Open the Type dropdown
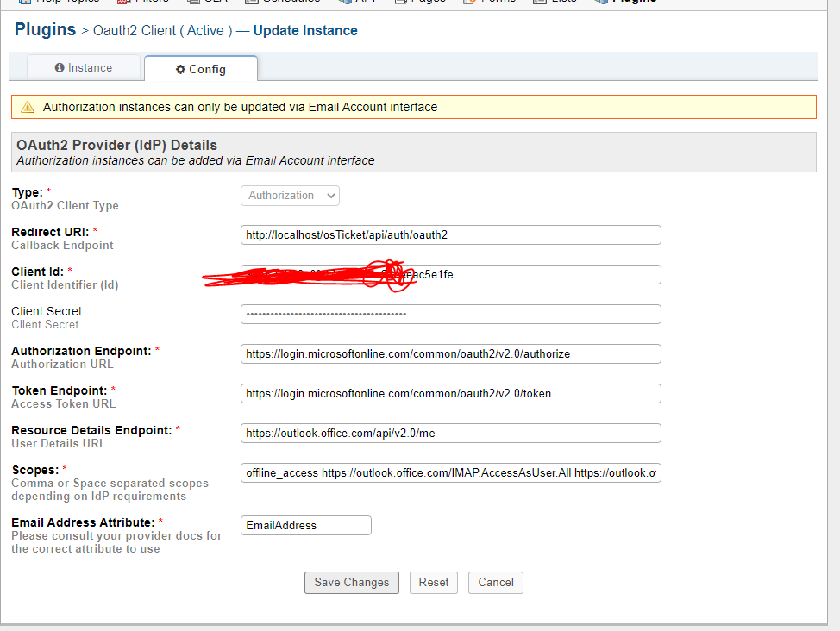 [x=290, y=196]
